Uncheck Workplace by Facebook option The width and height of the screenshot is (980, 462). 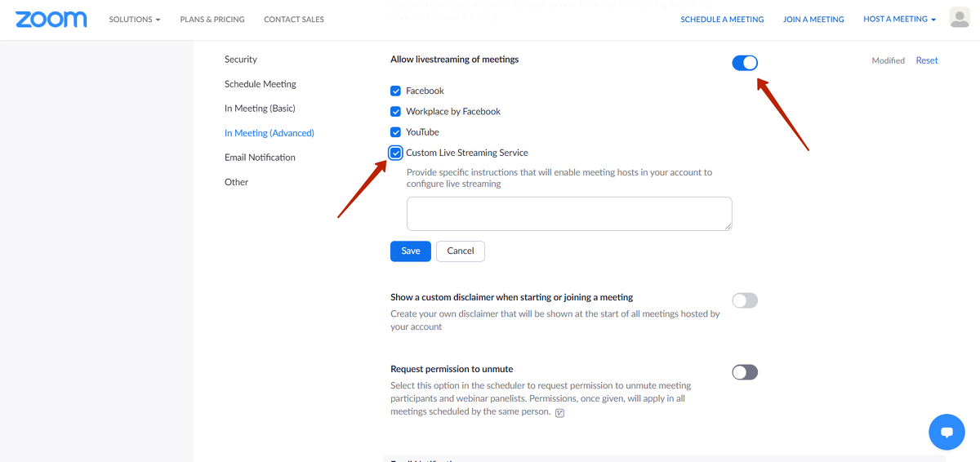pos(396,112)
